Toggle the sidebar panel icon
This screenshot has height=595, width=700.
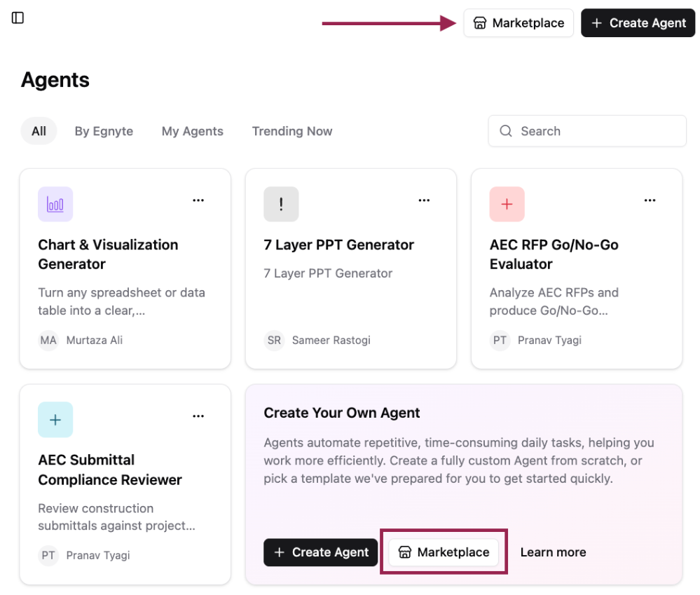(18, 18)
